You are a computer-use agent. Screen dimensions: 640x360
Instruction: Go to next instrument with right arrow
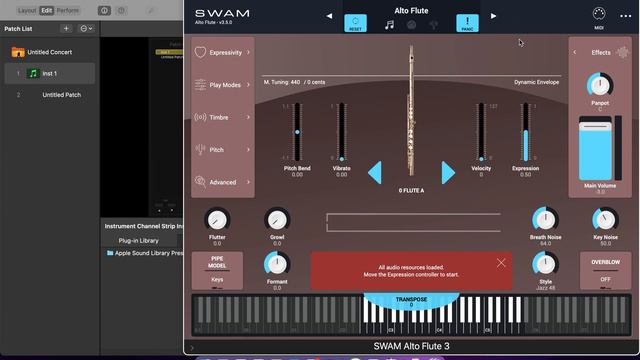click(493, 16)
